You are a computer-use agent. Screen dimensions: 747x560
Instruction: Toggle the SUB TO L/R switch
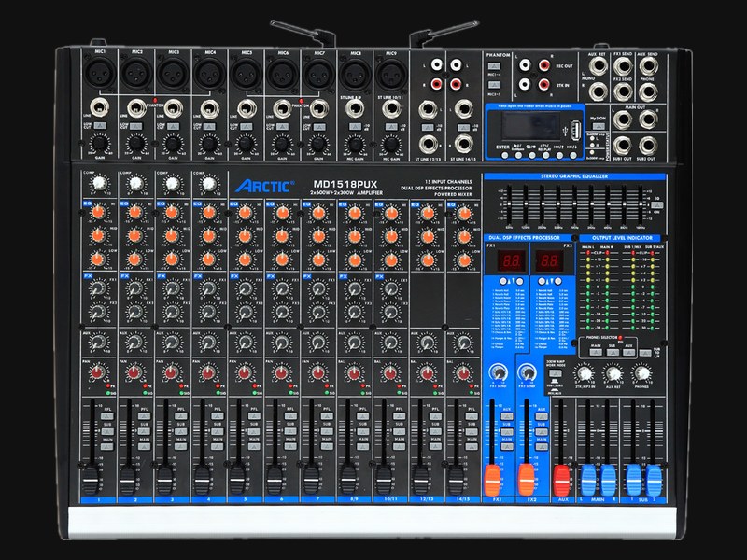click(x=645, y=353)
